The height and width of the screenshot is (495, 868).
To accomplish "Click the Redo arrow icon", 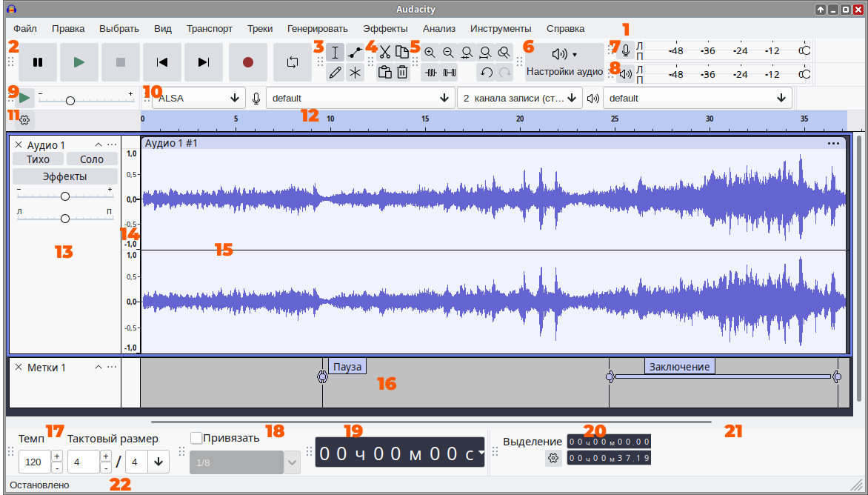I will [504, 73].
